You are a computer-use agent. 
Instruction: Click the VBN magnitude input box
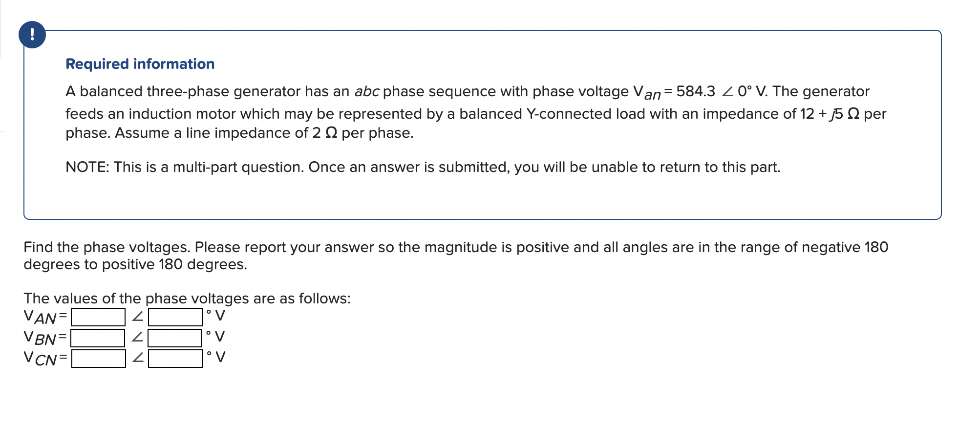98,338
